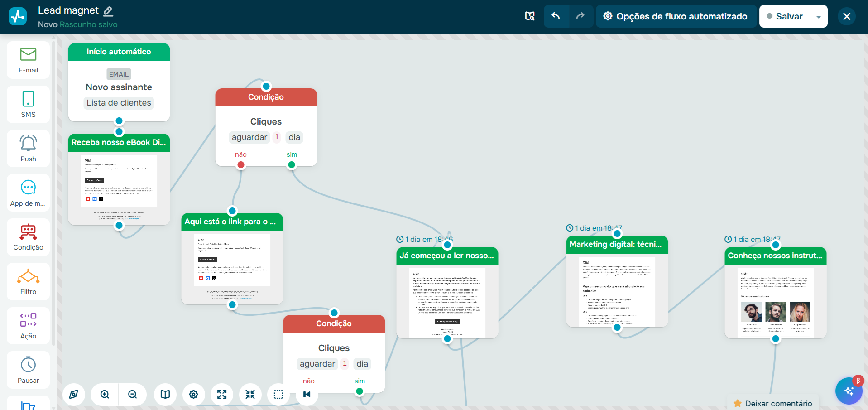
Task: Select the SMS element in sidebar
Action: coord(28,104)
